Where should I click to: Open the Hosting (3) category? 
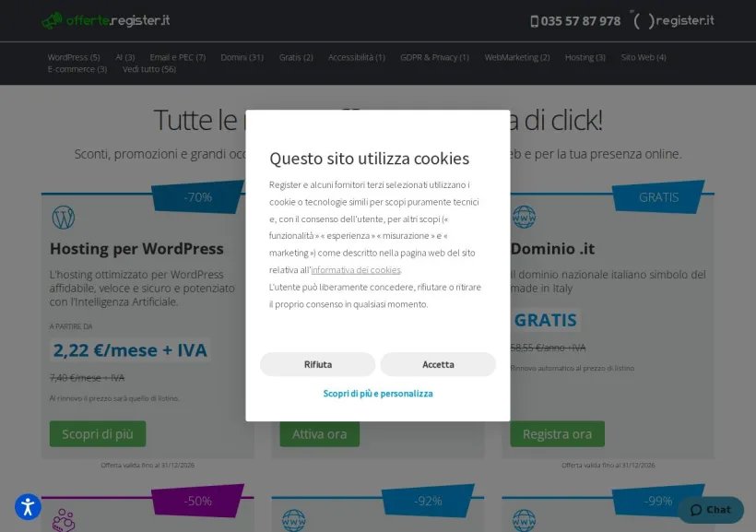click(585, 57)
